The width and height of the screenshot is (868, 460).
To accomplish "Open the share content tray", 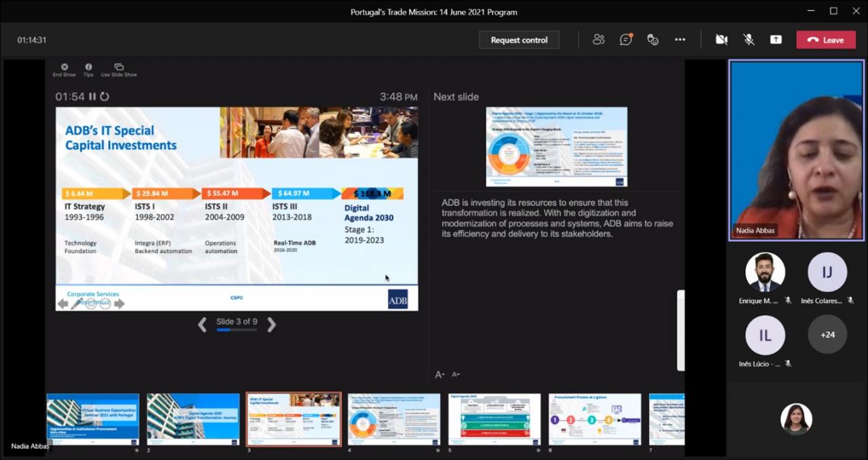I will [x=776, y=40].
